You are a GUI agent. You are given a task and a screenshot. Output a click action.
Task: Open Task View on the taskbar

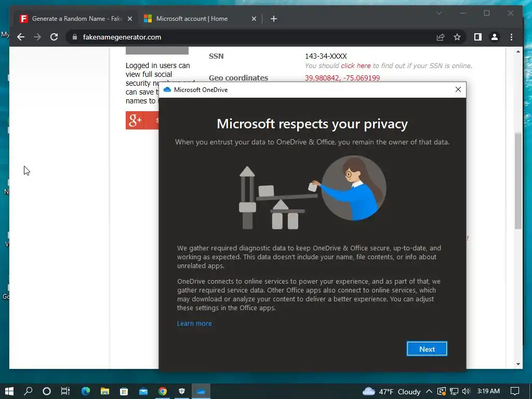pos(65,391)
